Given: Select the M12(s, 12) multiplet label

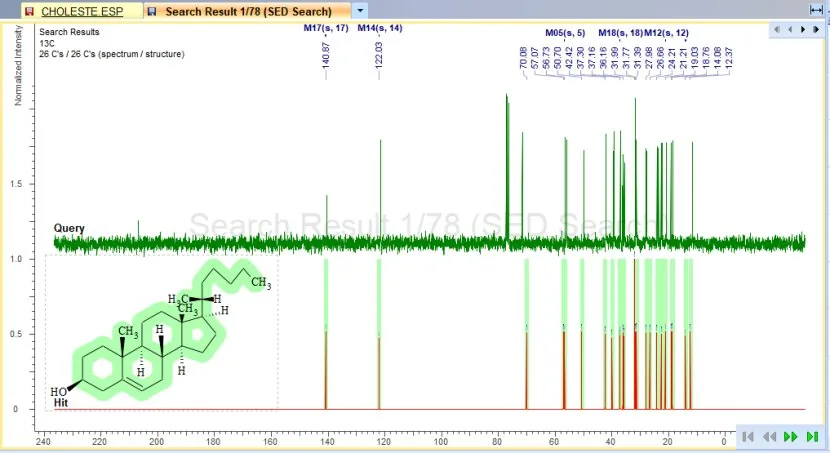Looking at the screenshot, I should pyautogui.click(x=666, y=33).
